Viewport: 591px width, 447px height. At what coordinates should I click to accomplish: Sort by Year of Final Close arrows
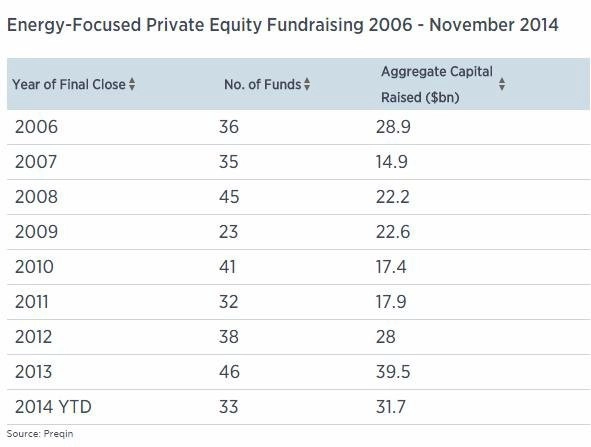pyautogui.click(x=132, y=84)
